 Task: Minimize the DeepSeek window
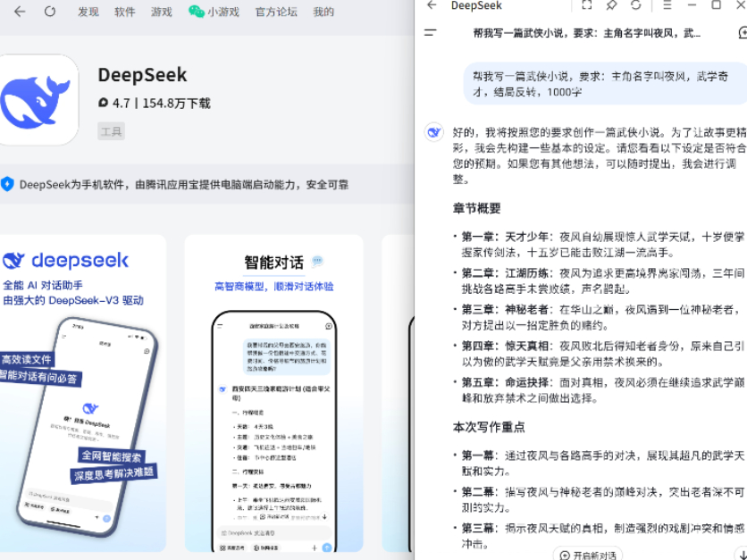click(x=692, y=4)
